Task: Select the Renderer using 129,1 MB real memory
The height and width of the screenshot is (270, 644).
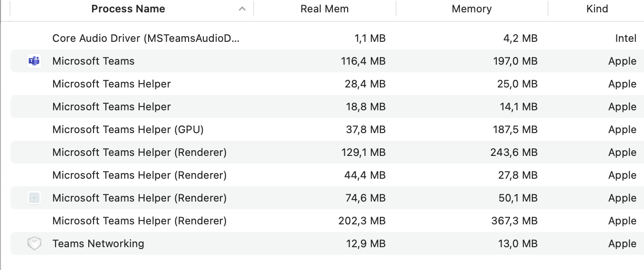Action: pyautogui.click(x=140, y=153)
